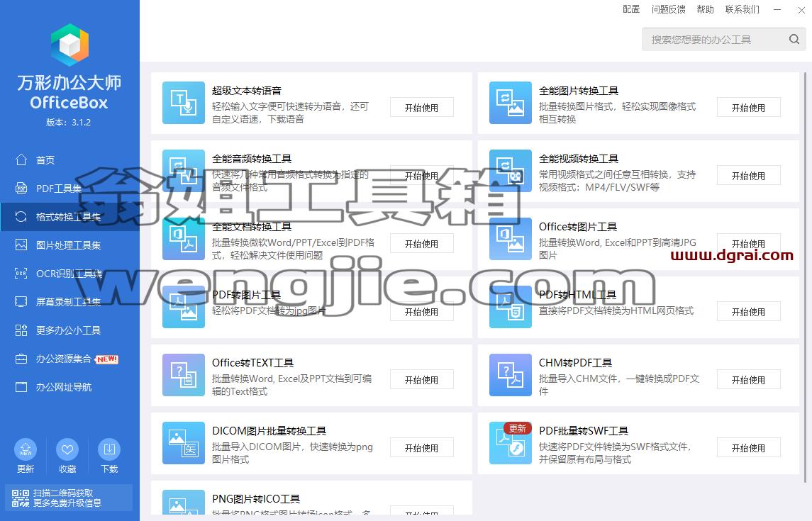812x521 pixels.
Task: Open 图片处理工具集 menu item
Action: click(x=70, y=245)
